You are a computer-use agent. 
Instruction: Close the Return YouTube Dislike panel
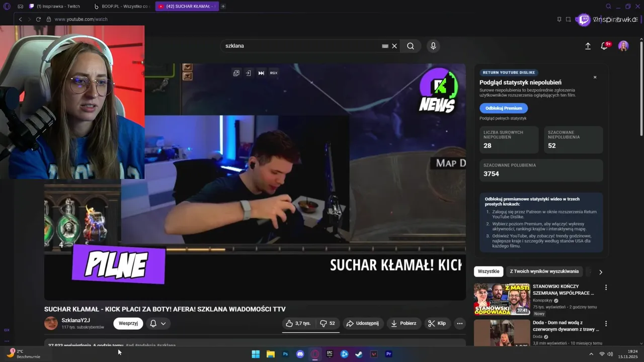(595, 77)
